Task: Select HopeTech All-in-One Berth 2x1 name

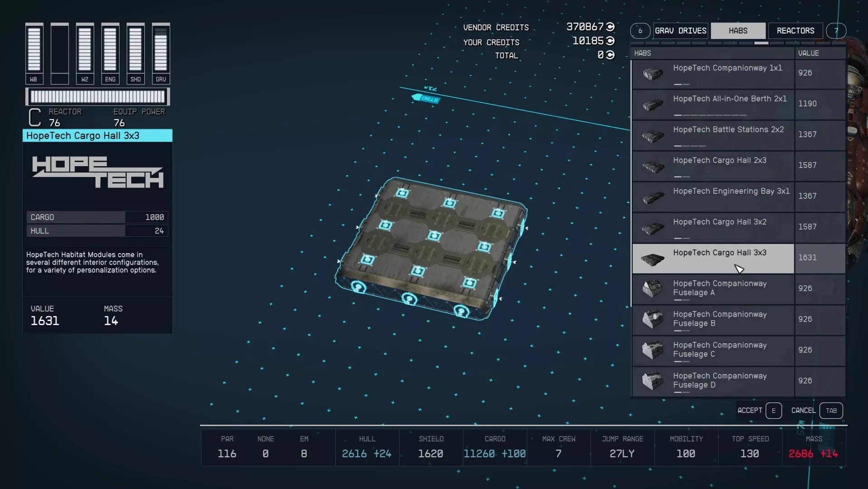Action: [730, 99]
